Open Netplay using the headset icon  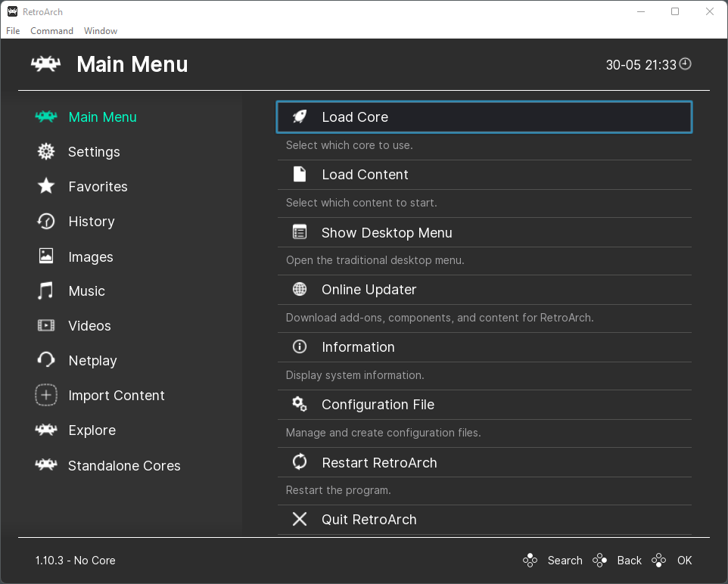[x=46, y=360]
